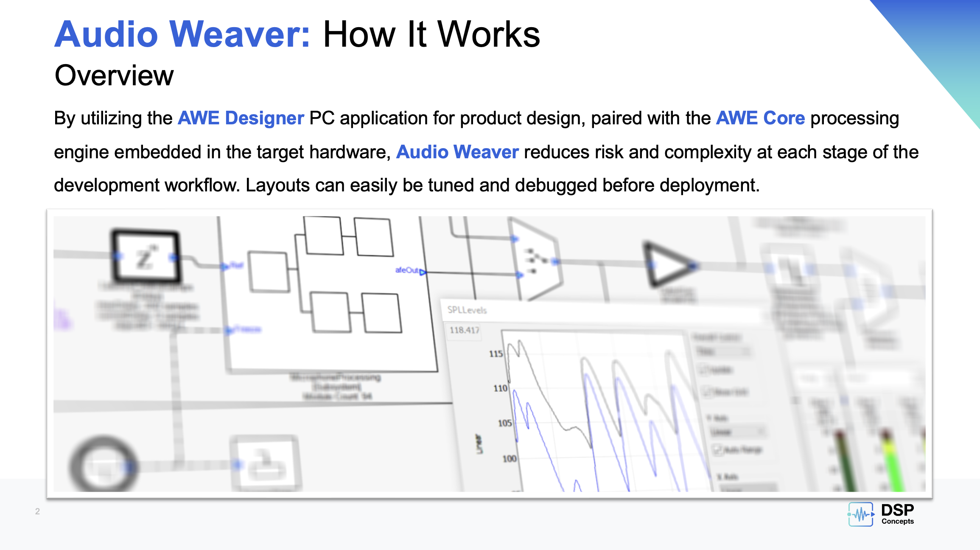
Task: Click the 'Overview' subtitle
Action: pyautogui.click(x=114, y=76)
